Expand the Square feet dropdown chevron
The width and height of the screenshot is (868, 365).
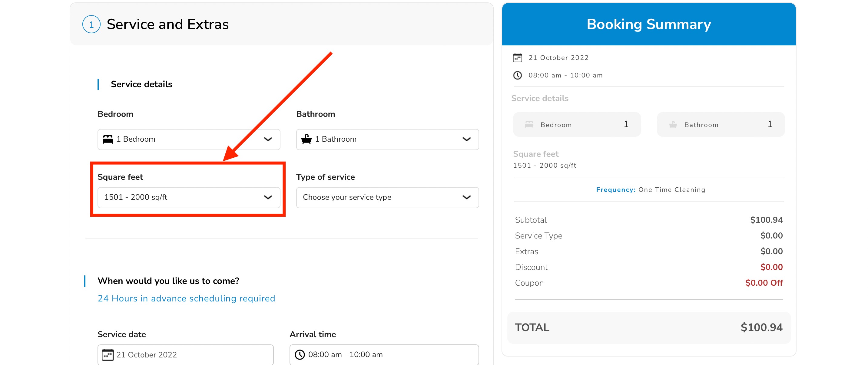click(x=268, y=197)
